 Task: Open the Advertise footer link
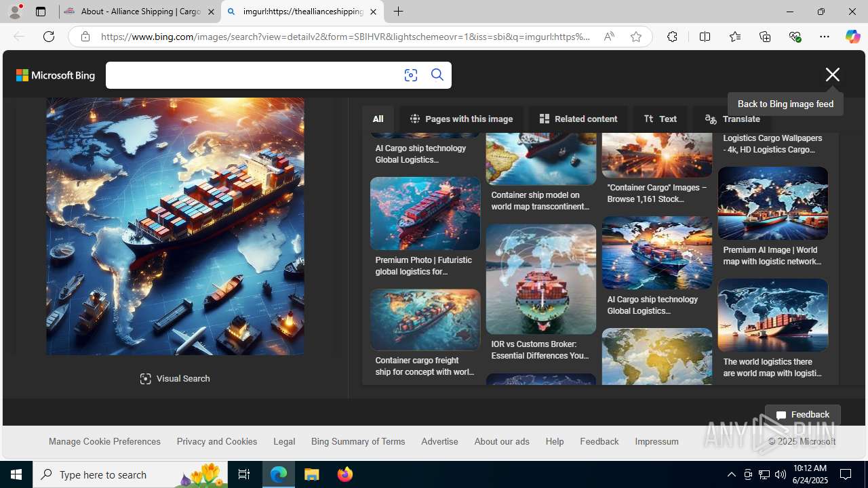point(439,441)
